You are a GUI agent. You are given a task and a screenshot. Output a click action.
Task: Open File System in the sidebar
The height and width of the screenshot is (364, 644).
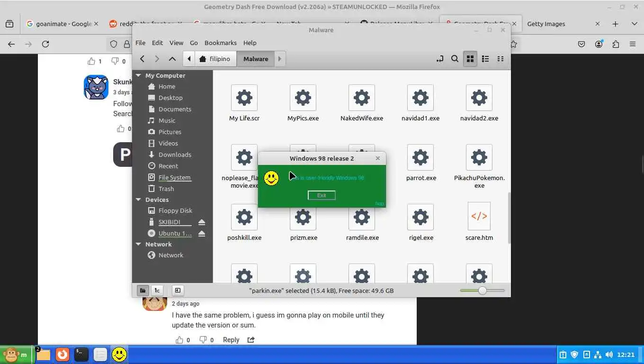(x=174, y=177)
